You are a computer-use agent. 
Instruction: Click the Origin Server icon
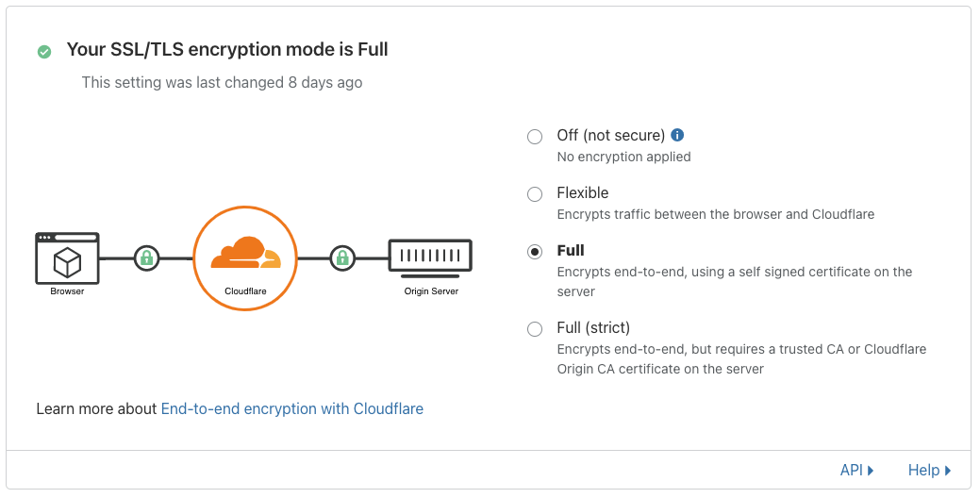tap(431, 258)
